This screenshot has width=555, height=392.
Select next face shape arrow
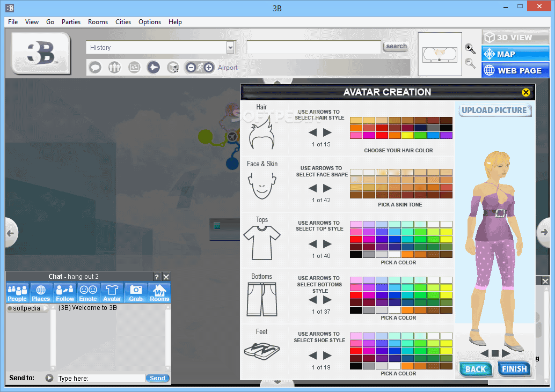tap(327, 188)
